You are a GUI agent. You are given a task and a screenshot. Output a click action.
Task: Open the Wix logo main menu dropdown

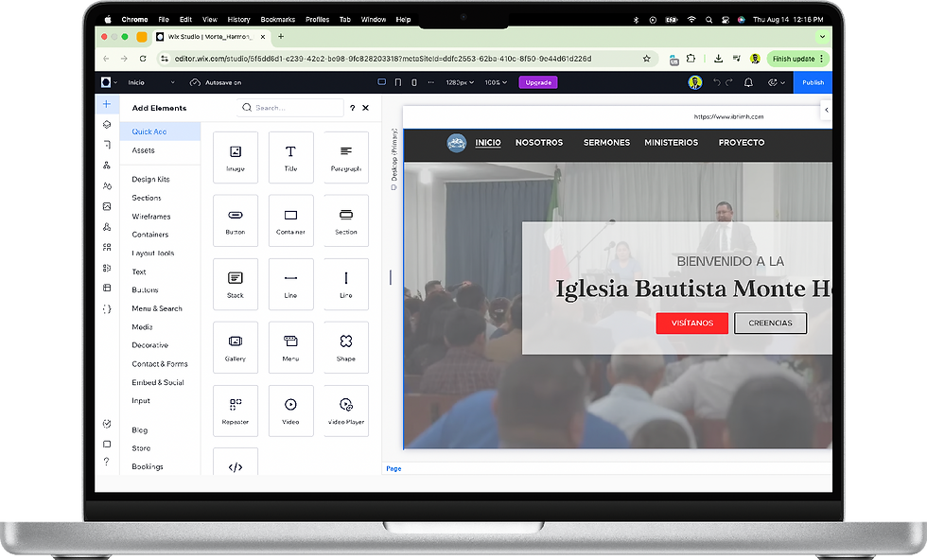(109, 82)
